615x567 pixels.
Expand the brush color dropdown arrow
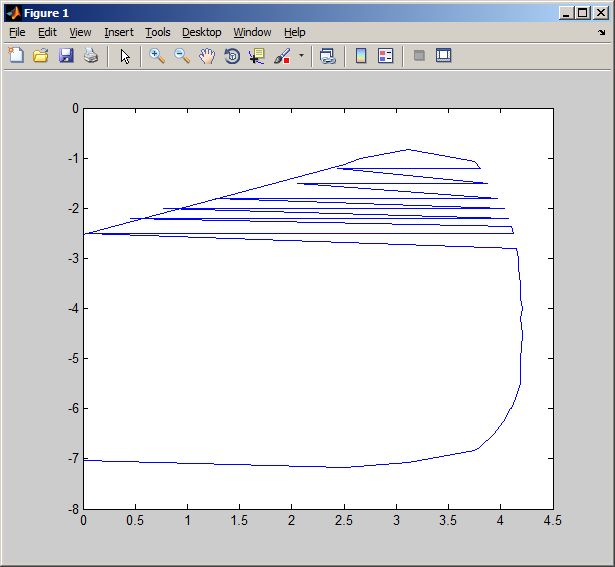coord(301,56)
